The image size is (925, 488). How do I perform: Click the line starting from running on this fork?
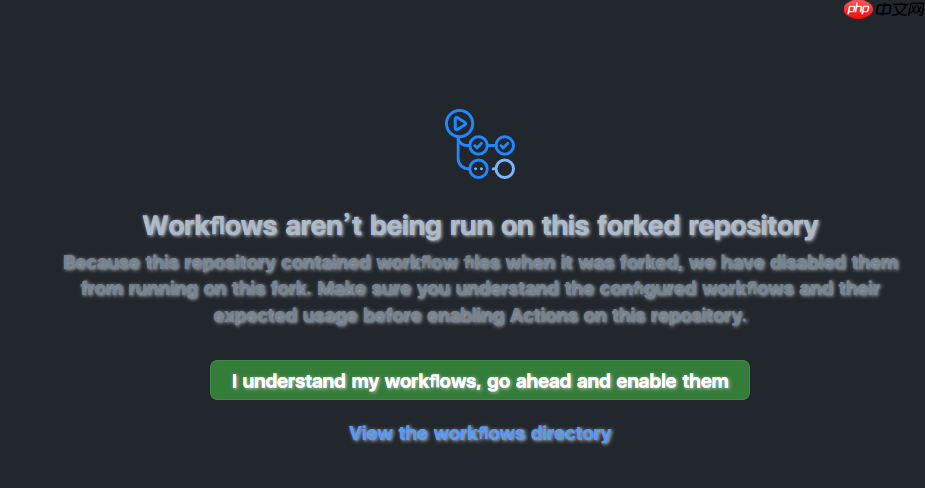point(481,289)
